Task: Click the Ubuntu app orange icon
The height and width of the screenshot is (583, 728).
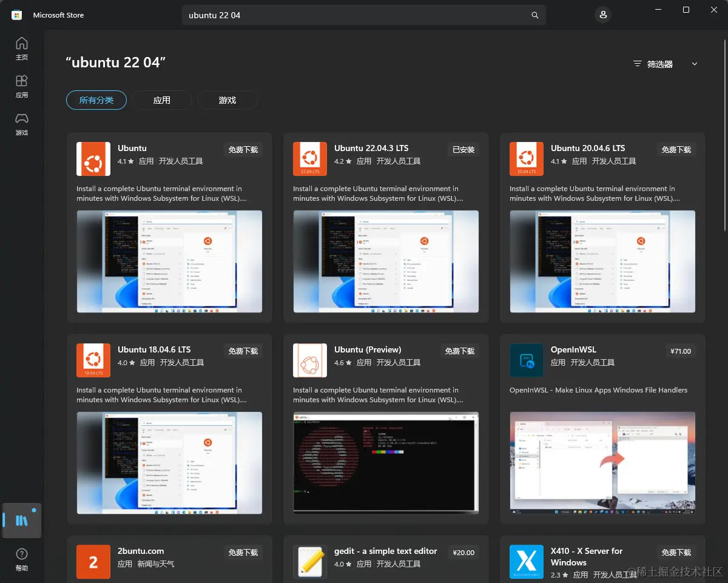Action: click(x=93, y=159)
